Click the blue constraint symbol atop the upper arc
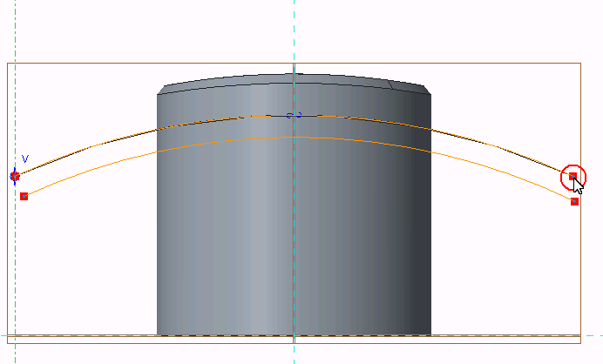Screen dimensions: 603x364 [x=295, y=115]
